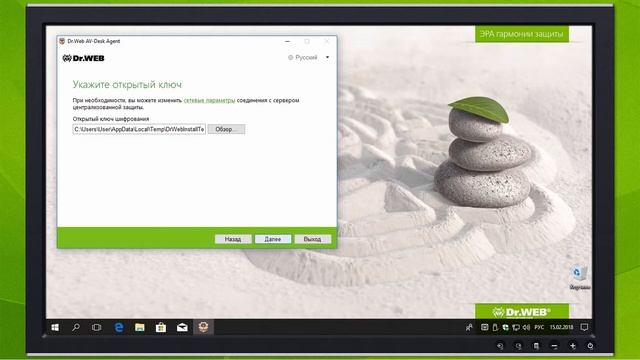The width and height of the screenshot is (640, 360).
Task: Open taskbar search magnifier
Action: 76,327
